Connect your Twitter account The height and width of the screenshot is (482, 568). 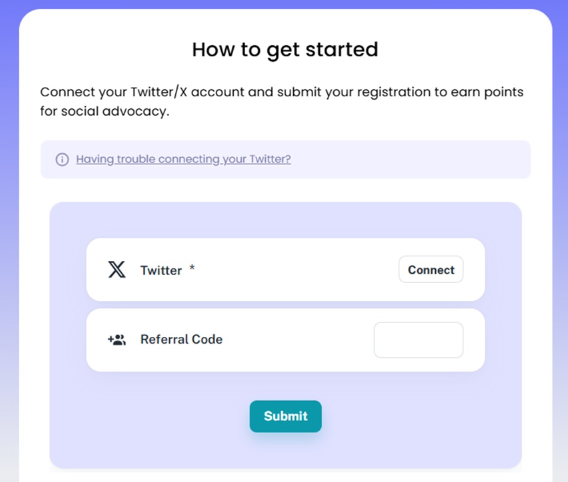coord(431,269)
